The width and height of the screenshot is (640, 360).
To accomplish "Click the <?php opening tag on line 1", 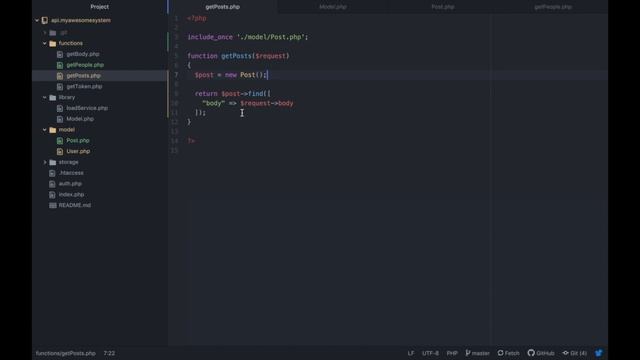I will [x=197, y=18].
